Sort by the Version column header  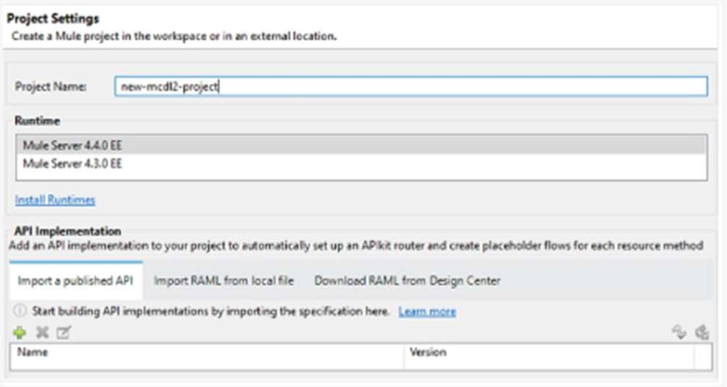tap(549, 352)
